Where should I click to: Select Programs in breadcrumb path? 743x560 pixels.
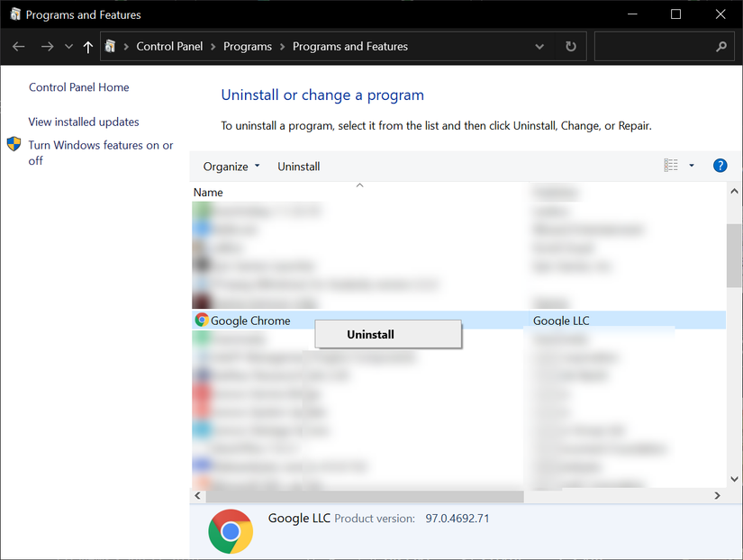[248, 47]
